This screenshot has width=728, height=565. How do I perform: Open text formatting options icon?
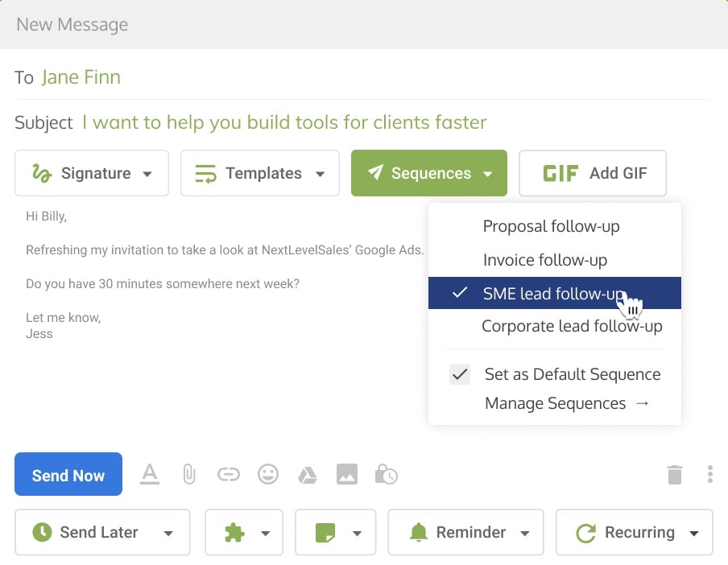pyautogui.click(x=150, y=474)
